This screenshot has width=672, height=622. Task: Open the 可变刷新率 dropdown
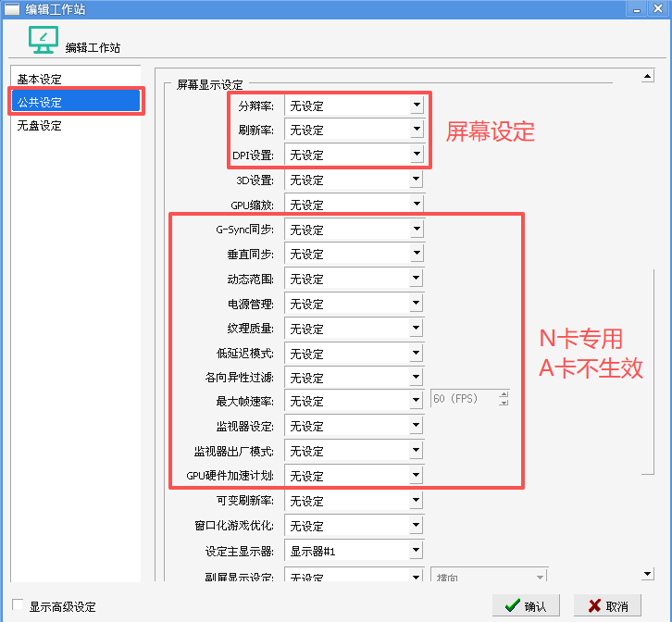coord(354,500)
